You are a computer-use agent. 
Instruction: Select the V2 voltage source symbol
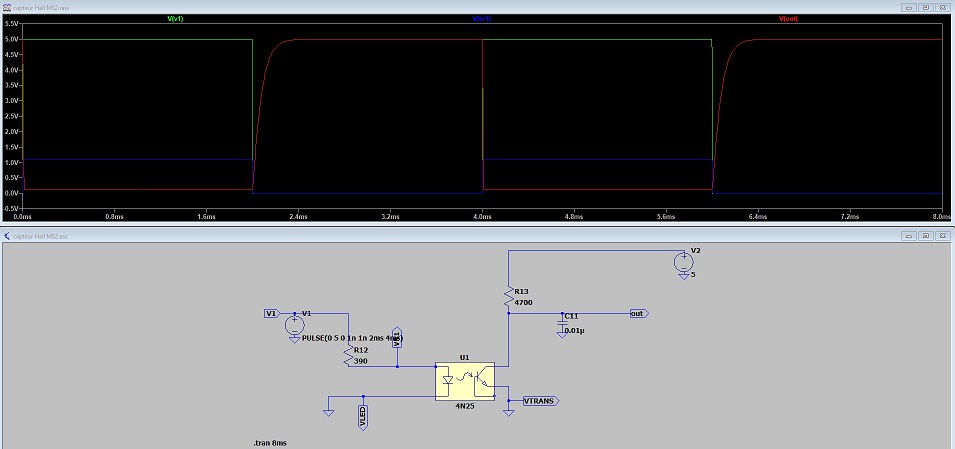pos(684,261)
